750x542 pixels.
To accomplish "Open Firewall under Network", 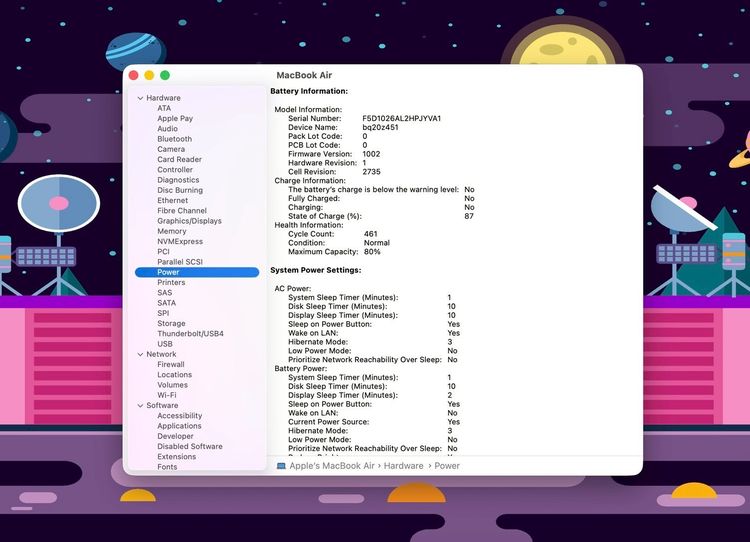I will (x=171, y=365).
